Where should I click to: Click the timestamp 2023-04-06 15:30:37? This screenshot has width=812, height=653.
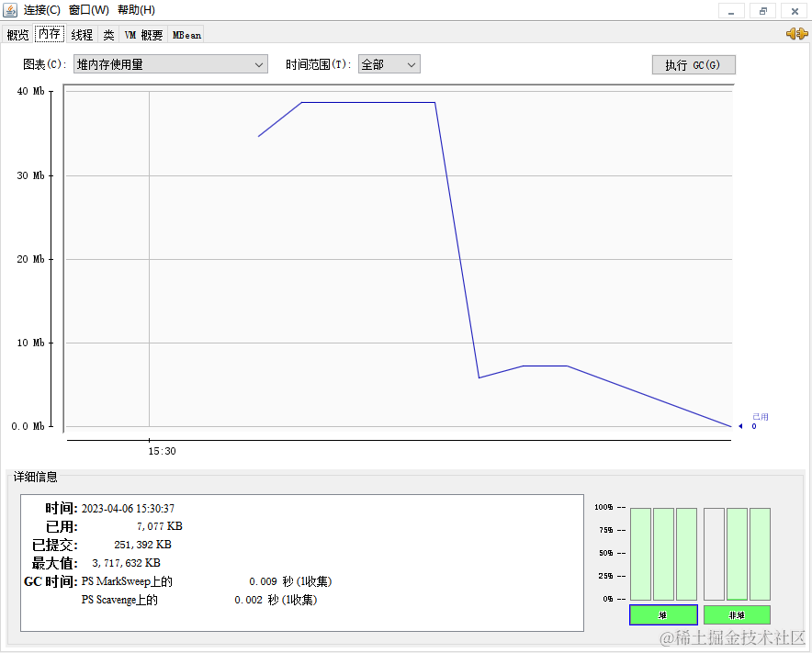coord(128,509)
